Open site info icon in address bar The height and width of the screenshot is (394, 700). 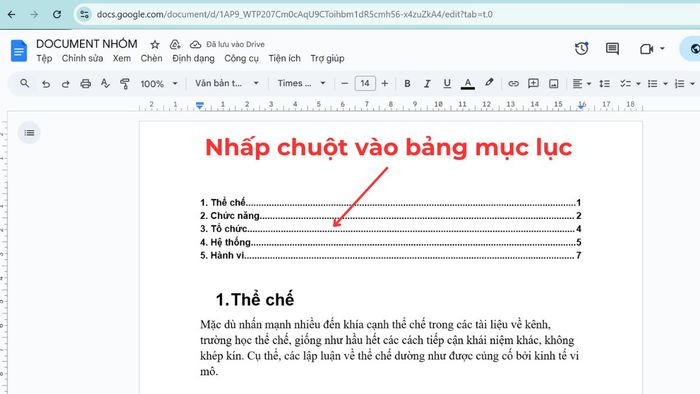coord(84,14)
